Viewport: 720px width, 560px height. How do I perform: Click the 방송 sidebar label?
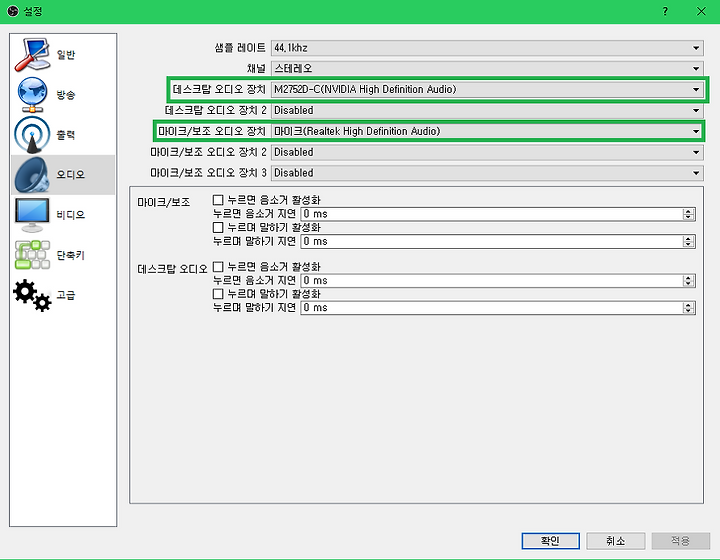66,95
